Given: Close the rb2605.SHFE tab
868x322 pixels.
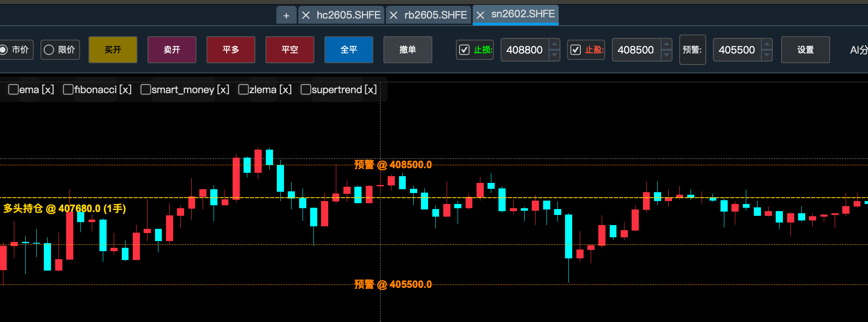Looking at the screenshot, I should point(394,16).
